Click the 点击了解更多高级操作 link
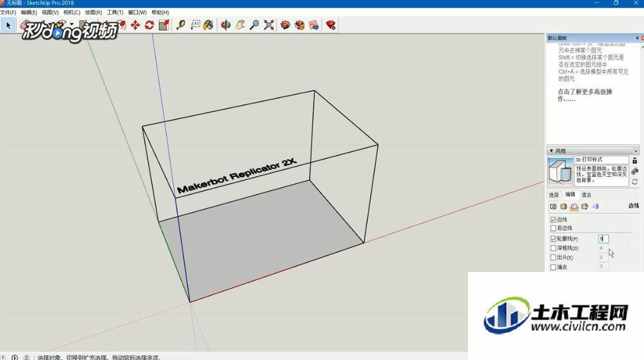The image size is (644, 360). 585,95
